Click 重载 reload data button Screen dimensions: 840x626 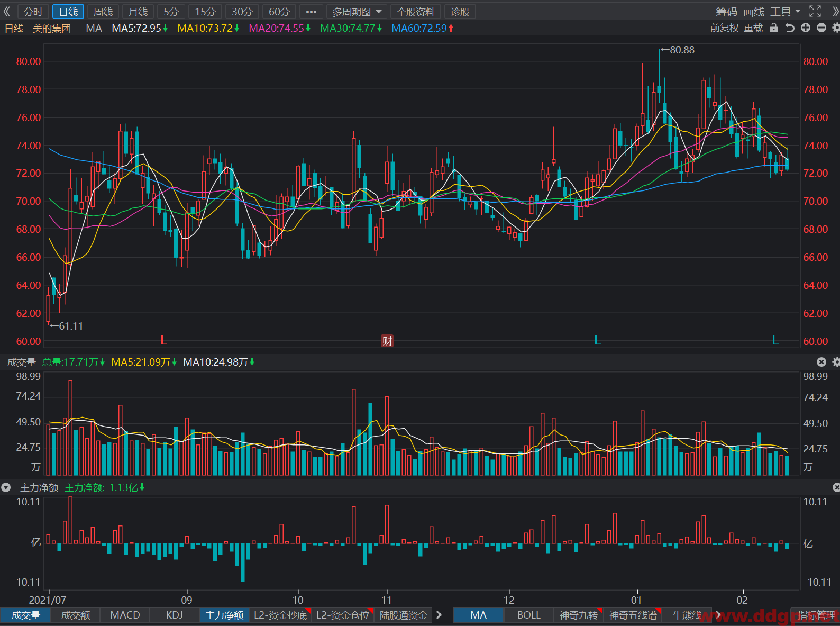(753, 28)
